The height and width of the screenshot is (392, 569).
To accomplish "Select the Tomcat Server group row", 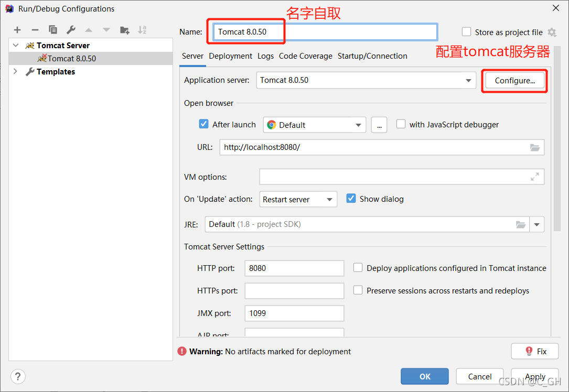I will coord(91,45).
